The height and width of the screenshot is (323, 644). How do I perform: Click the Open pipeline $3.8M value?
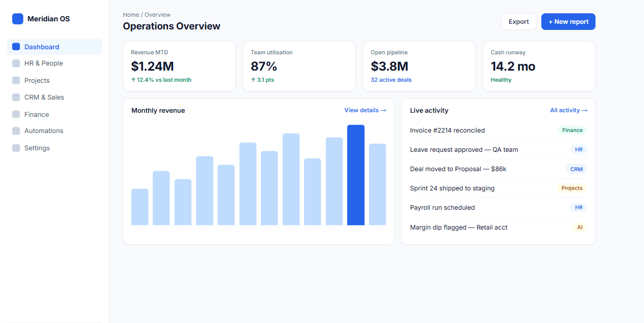click(x=390, y=67)
